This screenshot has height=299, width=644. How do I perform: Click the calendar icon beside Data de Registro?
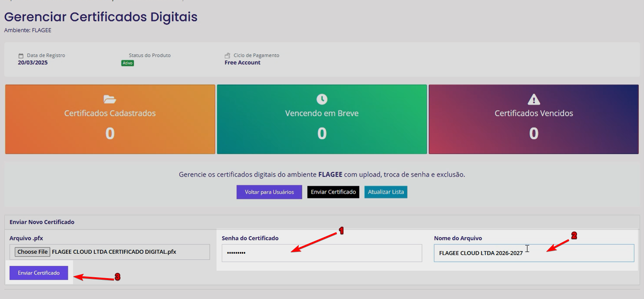pos(21,56)
